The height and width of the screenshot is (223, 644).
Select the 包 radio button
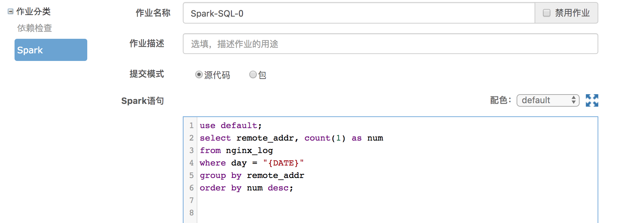click(253, 74)
